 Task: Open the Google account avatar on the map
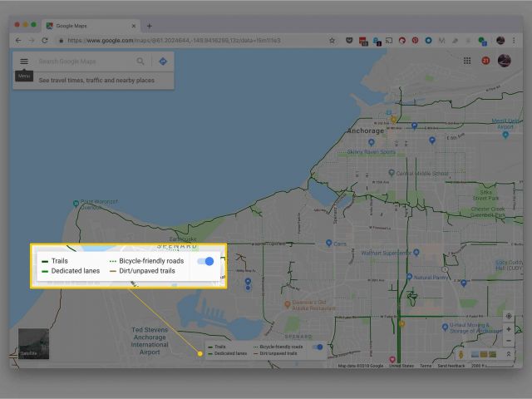[505, 61]
